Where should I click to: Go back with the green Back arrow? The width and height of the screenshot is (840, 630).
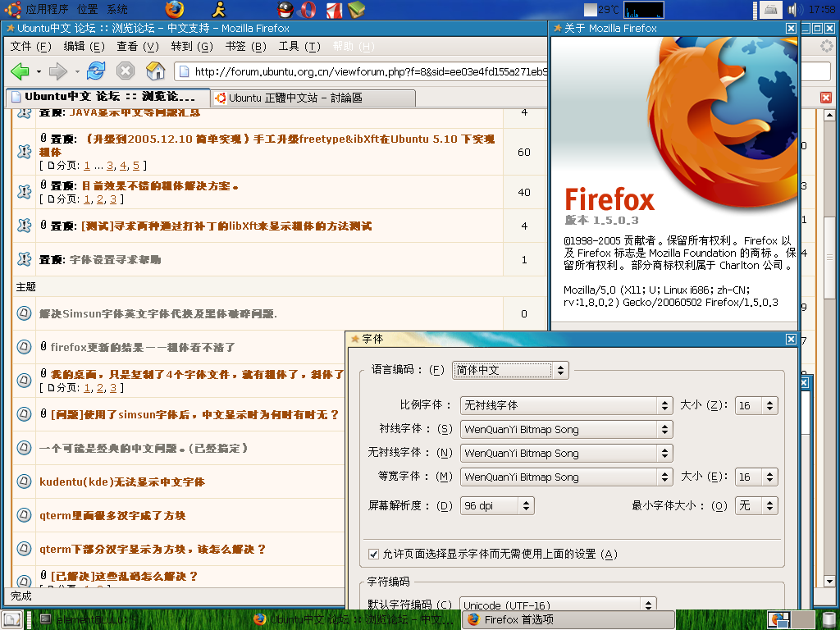tap(20, 71)
